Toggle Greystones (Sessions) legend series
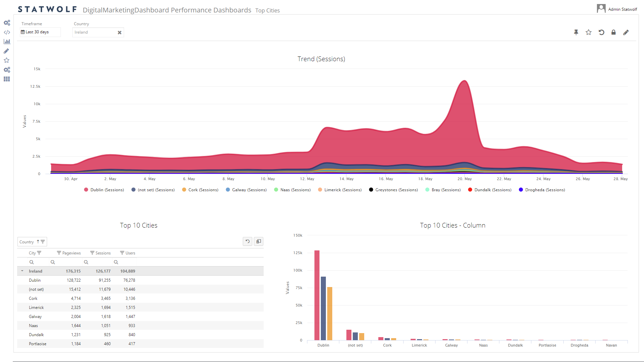 pos(393,190)
